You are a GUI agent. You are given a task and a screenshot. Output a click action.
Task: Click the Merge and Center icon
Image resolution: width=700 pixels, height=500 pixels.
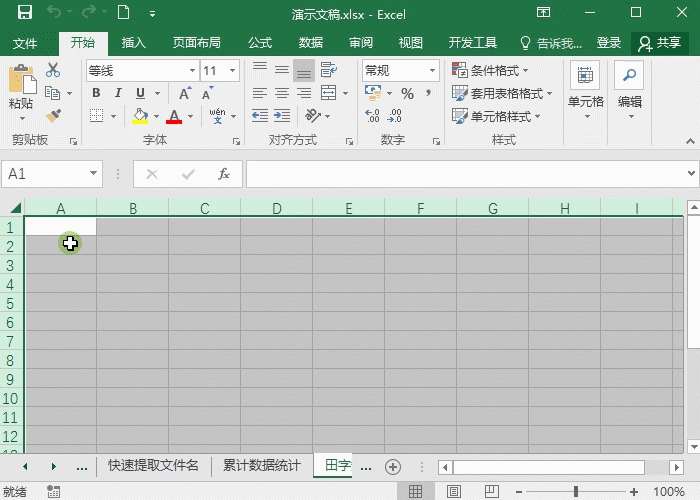pos(329,93)
